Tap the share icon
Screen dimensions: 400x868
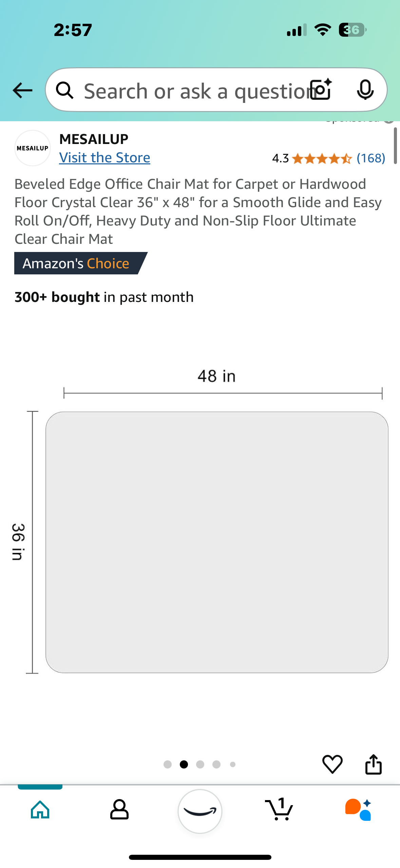pyautogui.click(x=373, y=764)
